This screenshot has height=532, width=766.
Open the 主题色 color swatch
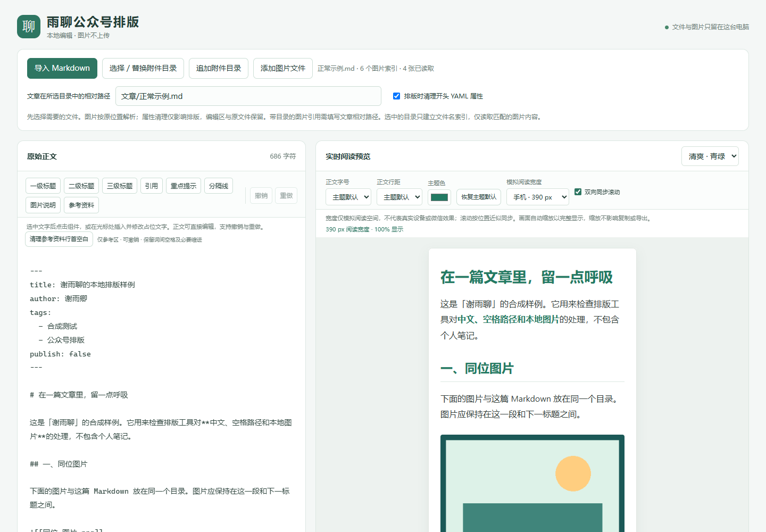439,197
